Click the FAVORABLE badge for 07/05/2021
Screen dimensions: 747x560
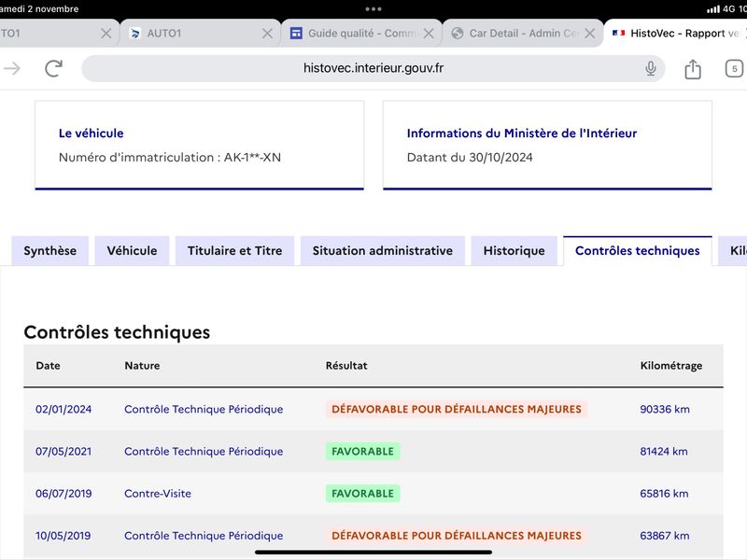click(362, 452)
